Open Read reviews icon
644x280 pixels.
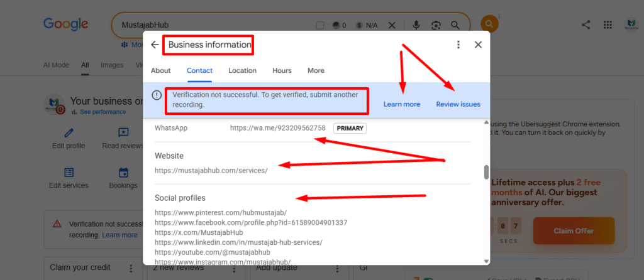(123, 133)
